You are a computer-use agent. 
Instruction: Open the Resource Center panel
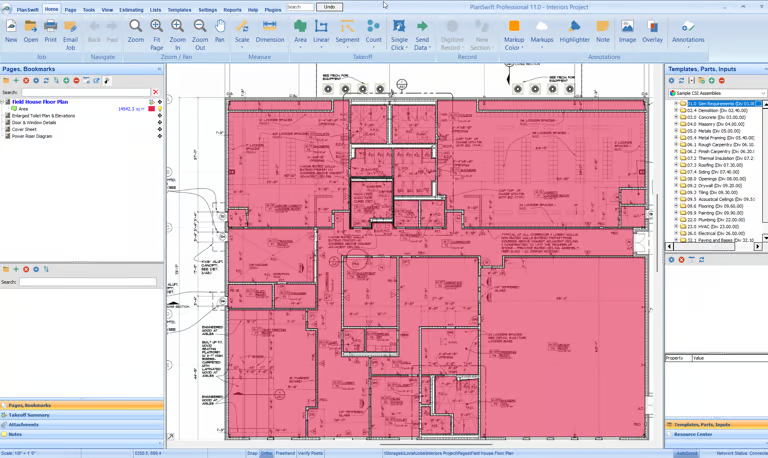coord(716,434)
